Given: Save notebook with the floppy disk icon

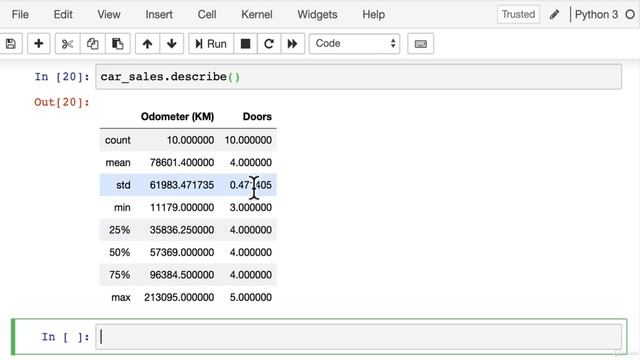Looking at the screenshot, I should 11,44.
